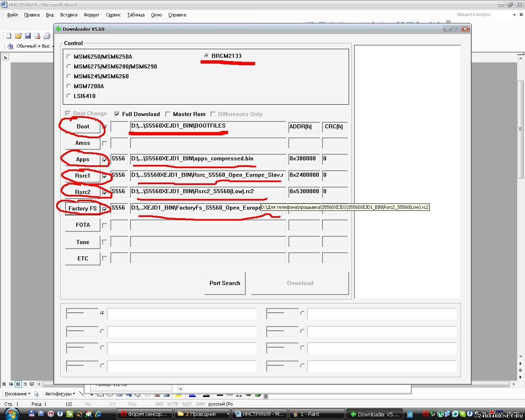Image resolution: width=525 pixels, height=420 pixels.
Task: Click the green arrow Downloader title icon
Action: coord(58,29)
